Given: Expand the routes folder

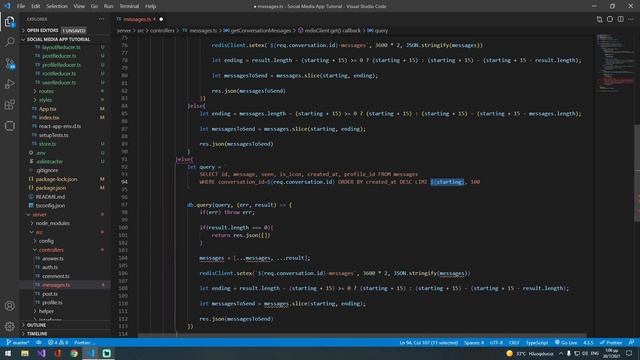Looking at the screenshot, I should coord(46,91).
